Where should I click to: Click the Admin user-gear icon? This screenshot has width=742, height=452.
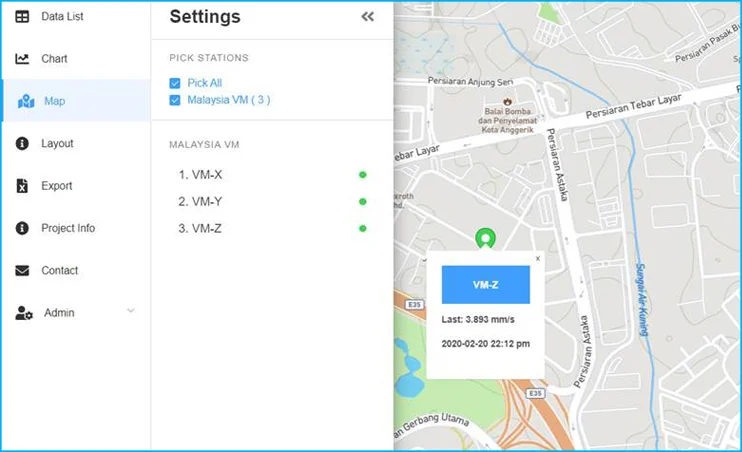24,313
